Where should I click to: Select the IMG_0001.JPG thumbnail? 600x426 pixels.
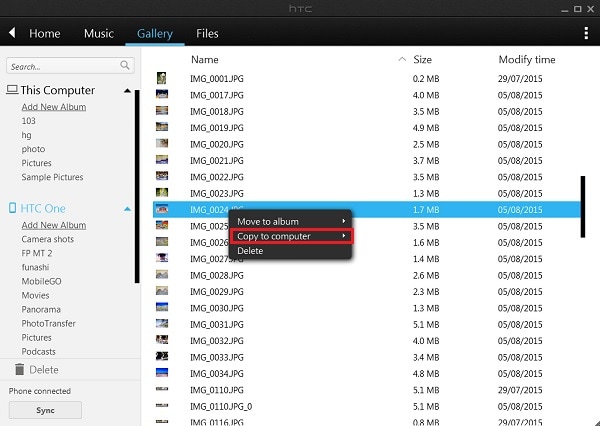click(162, 78)
